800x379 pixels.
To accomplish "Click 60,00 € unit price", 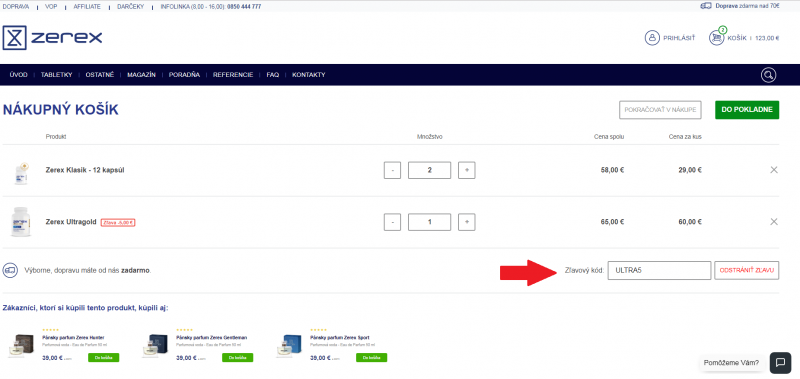I will [690, 222].
